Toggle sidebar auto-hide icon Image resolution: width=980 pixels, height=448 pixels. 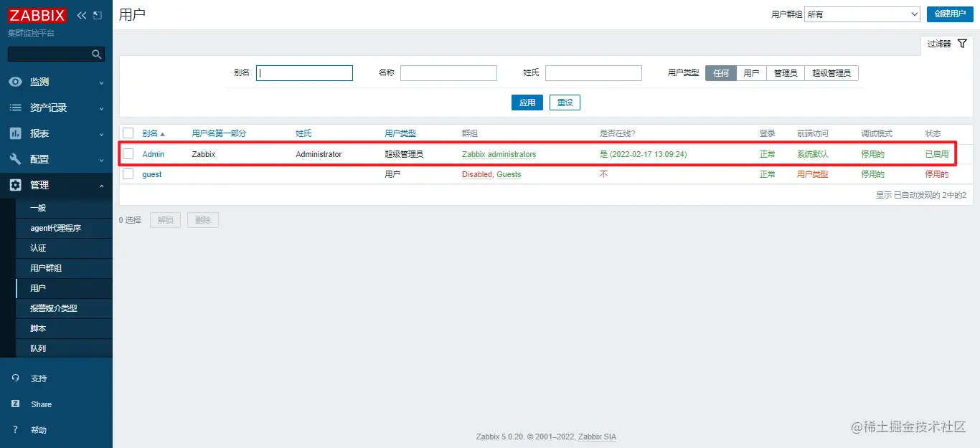[x=98, y=15]
